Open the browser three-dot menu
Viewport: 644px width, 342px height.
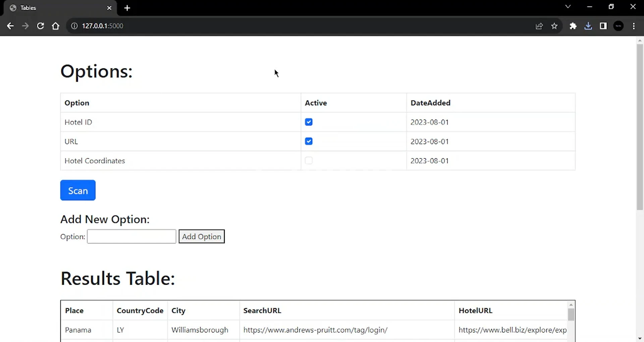pyautogui.click(x=634, y=26)
